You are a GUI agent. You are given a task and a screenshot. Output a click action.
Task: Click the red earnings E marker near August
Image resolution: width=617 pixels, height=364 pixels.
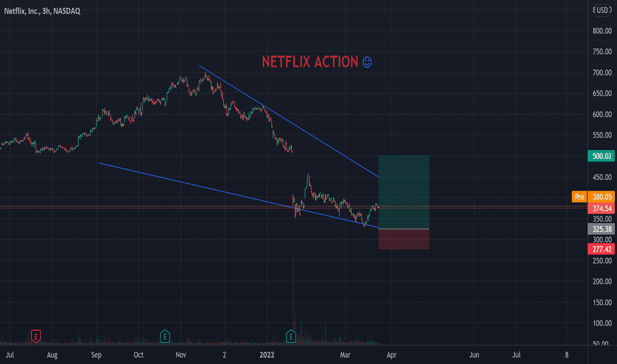pos(36,336)
